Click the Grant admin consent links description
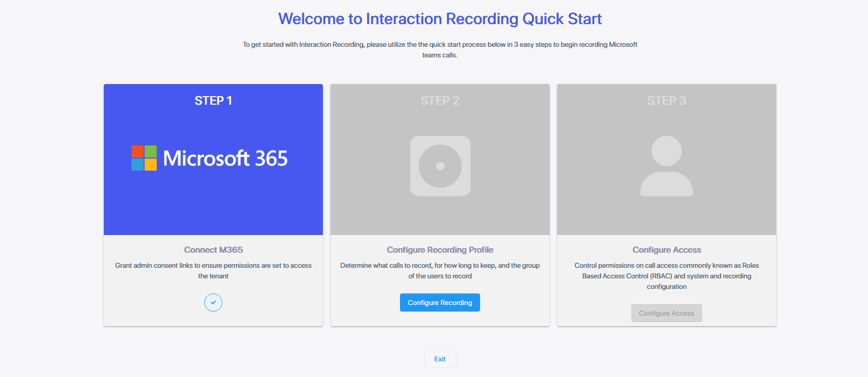 click(x=213, y=270)
